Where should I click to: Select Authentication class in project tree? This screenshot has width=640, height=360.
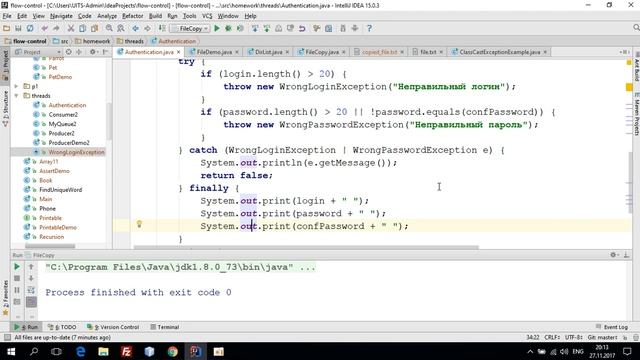(67, 105)
